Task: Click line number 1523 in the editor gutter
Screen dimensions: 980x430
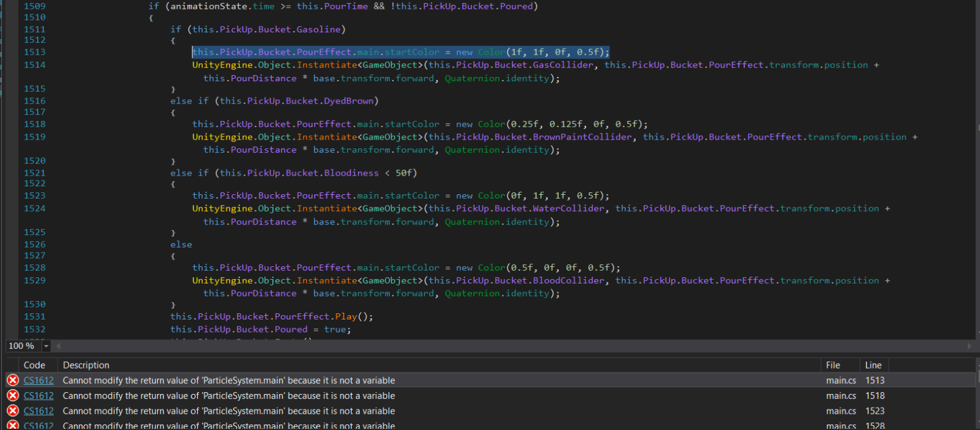Action: tap(35, 195)
